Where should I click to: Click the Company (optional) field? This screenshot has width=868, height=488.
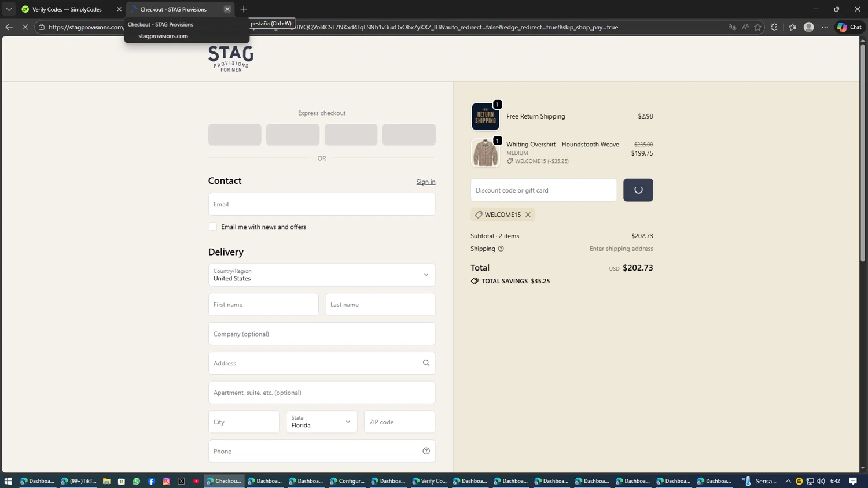coord(322,334)
